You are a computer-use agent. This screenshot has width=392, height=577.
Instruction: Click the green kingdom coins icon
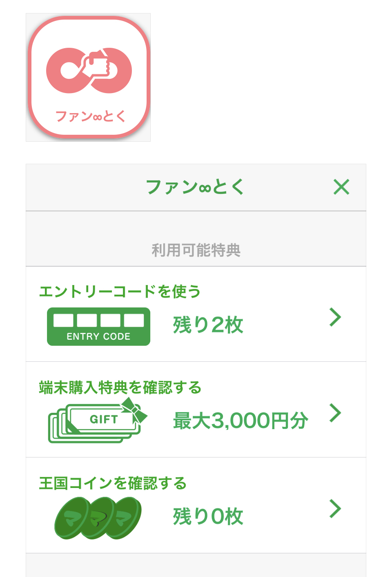98,518
